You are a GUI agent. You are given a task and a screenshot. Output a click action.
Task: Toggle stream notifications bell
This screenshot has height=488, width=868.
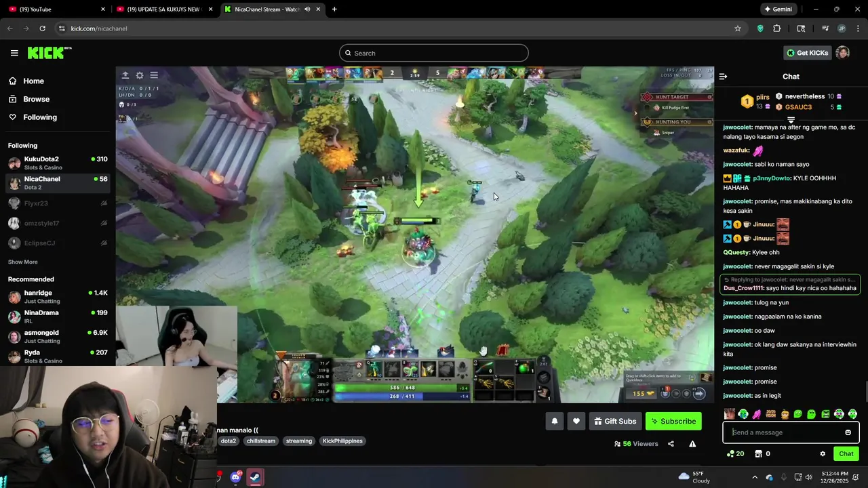point(555,421)
